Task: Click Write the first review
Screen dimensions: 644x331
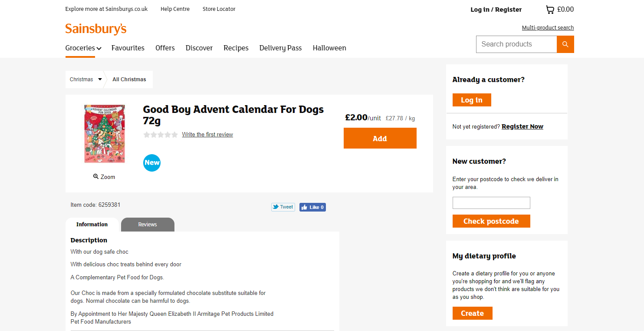Action: (x=207, y=134)
